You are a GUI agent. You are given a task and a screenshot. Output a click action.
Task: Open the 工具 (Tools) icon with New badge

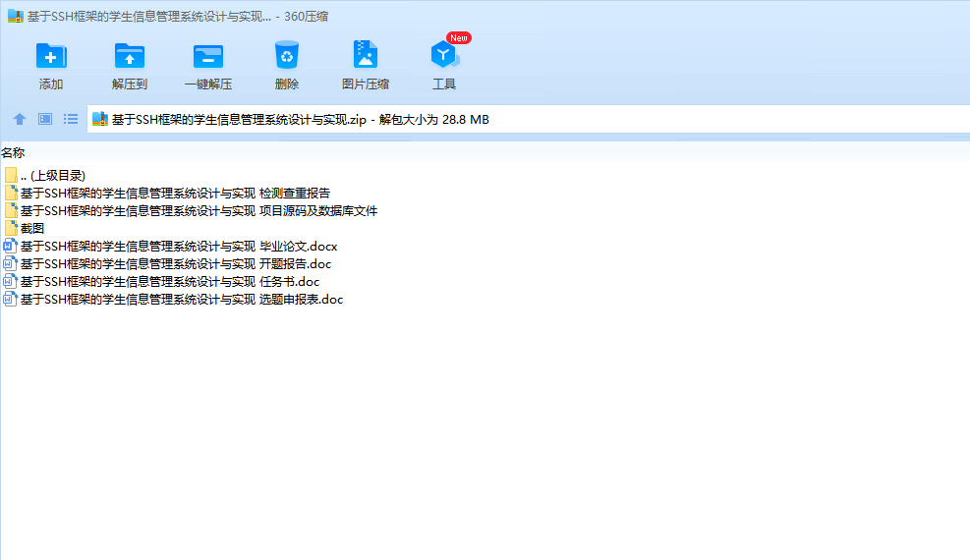click(x=444, y=54)
